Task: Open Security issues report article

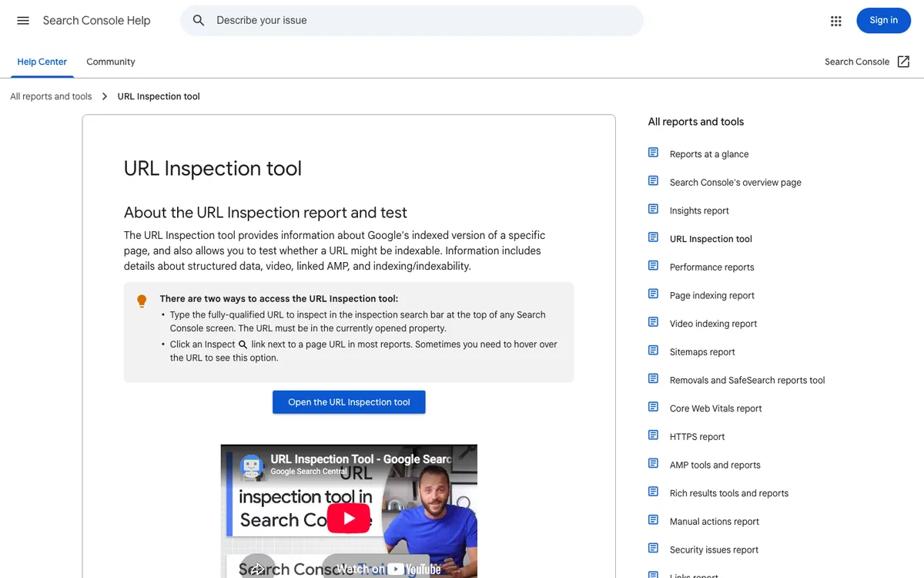Action: coord(714,549)
